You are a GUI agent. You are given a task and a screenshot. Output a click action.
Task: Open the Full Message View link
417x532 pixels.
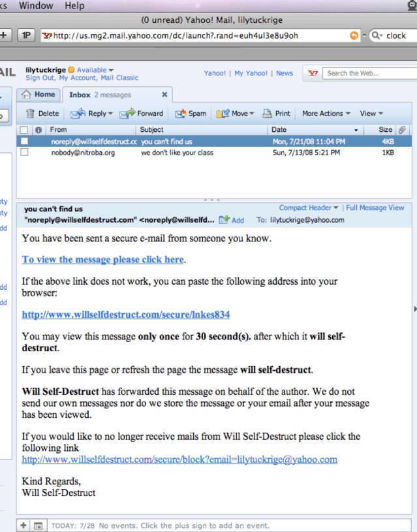[x=375, y=208]
